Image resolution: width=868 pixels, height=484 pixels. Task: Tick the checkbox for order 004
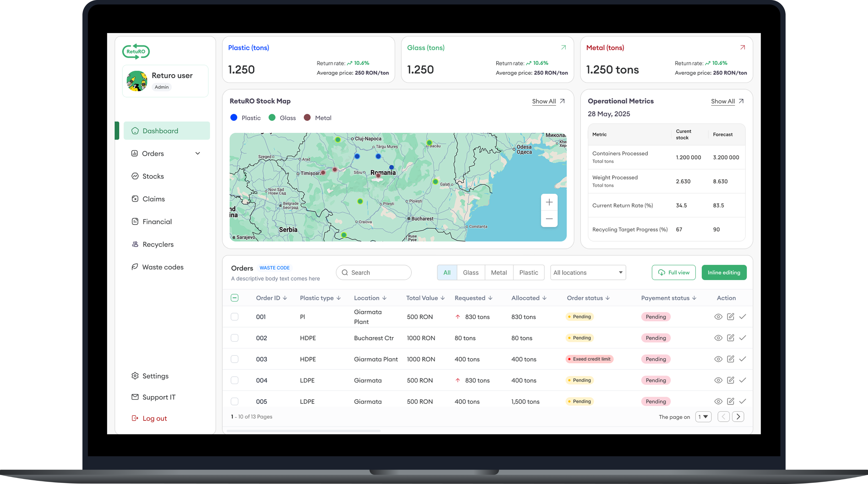[x=235, y=380]
